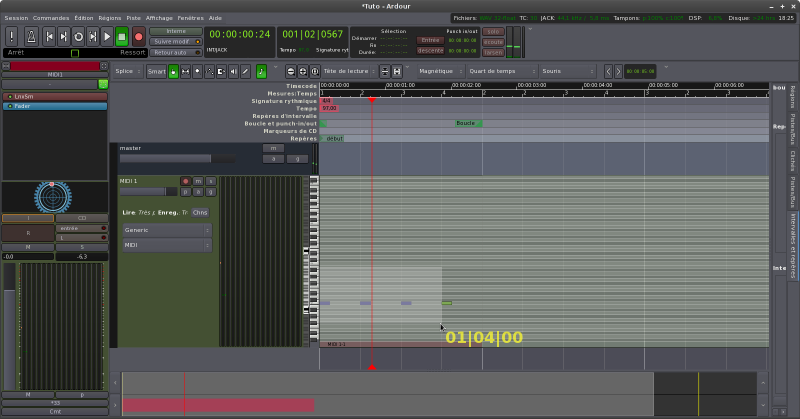Open the Piste menu
Screen dimensions: 800x419
click(133, 18)
